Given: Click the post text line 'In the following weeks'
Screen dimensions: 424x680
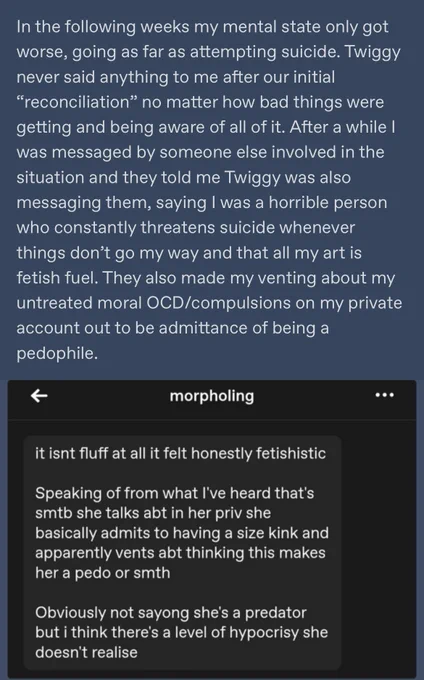Looking at the screenshot, I should (x=202, y=27).
